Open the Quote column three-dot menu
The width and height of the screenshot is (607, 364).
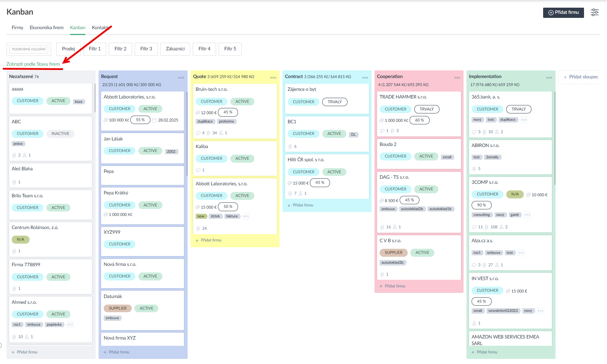point(273,77)
